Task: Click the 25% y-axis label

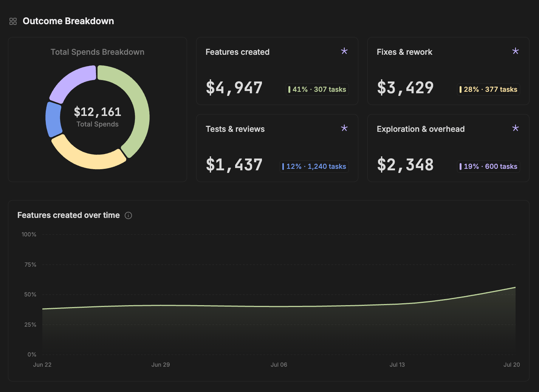Action: (x=30, y=325)
